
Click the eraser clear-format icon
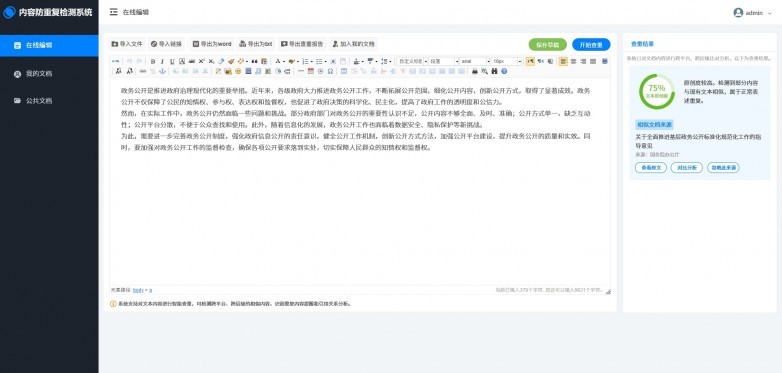click(x=221, y=61)
